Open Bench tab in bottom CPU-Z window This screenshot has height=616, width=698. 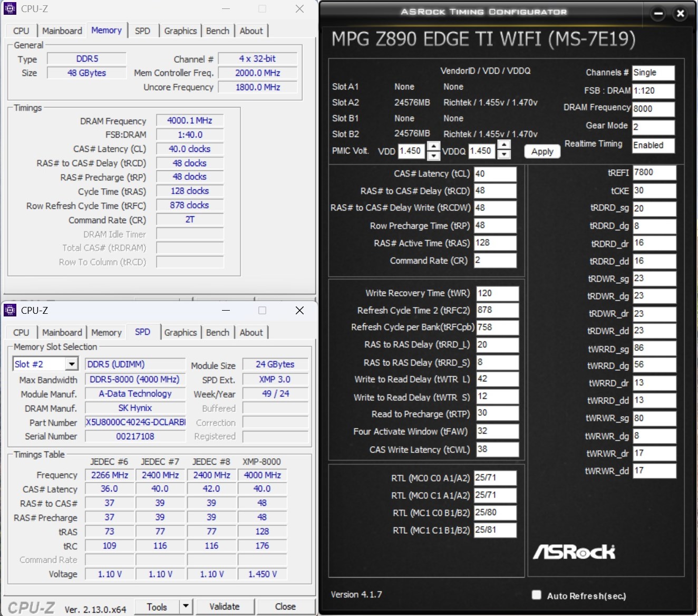pos(218,332)
